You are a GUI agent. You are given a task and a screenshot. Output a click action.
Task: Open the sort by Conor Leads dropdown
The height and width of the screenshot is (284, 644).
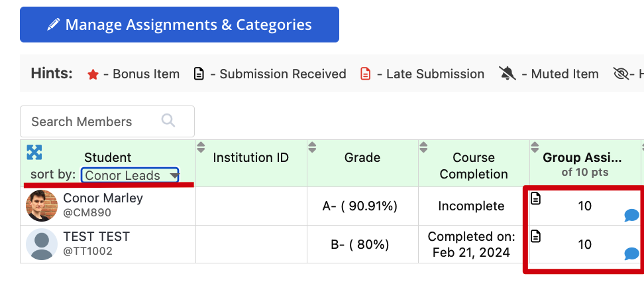tap(130, 175)
